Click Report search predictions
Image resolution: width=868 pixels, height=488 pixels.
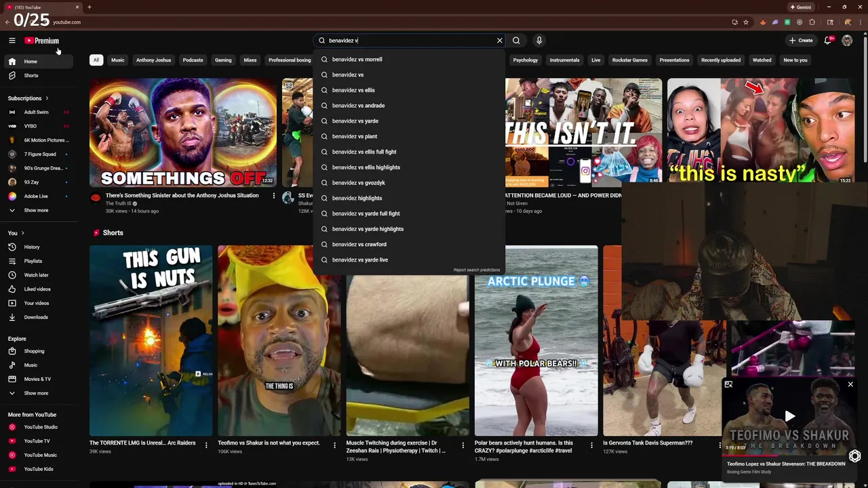pos(477,270)
